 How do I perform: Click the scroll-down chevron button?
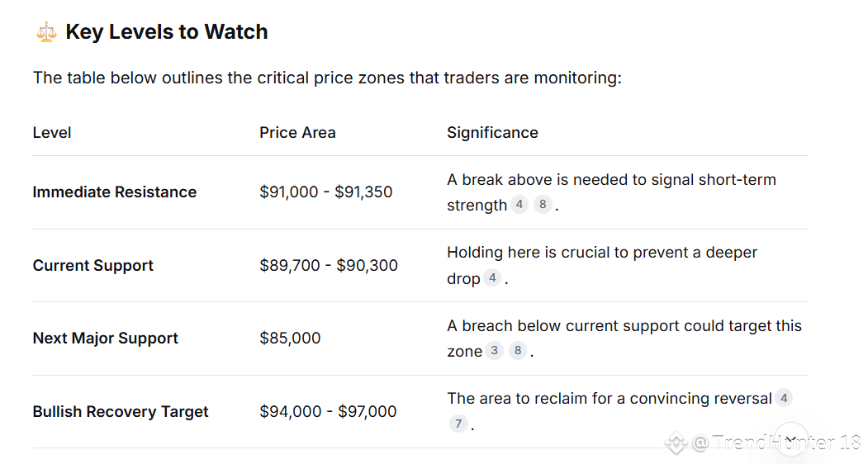[790, 440]
